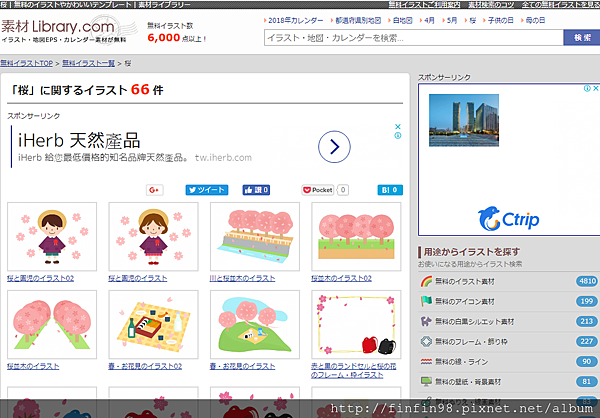
Task: Open the 都道府県別地図 link
Action: point(358,21)
